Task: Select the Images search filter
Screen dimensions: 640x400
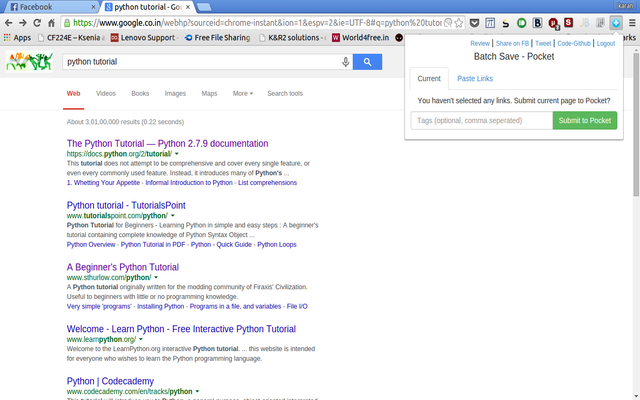Action: click(175, 93)
